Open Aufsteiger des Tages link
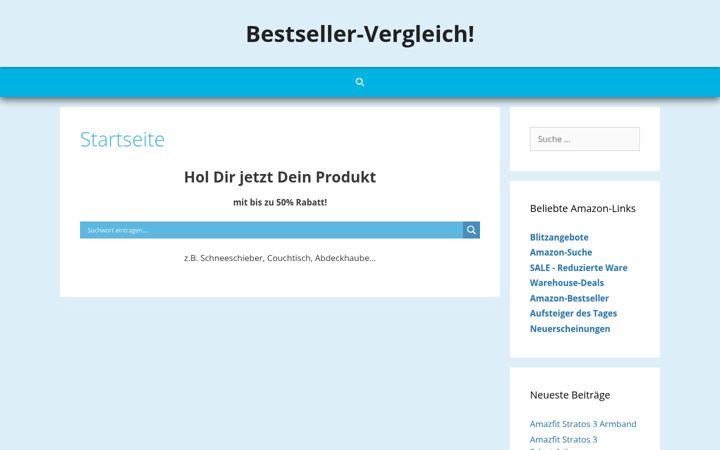Screen dimensions: 720x450 pyautogui.click(x=573, y=314)
